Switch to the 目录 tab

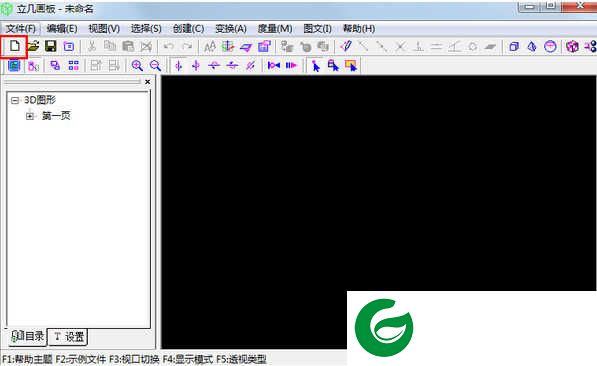(x=27, y=336)
